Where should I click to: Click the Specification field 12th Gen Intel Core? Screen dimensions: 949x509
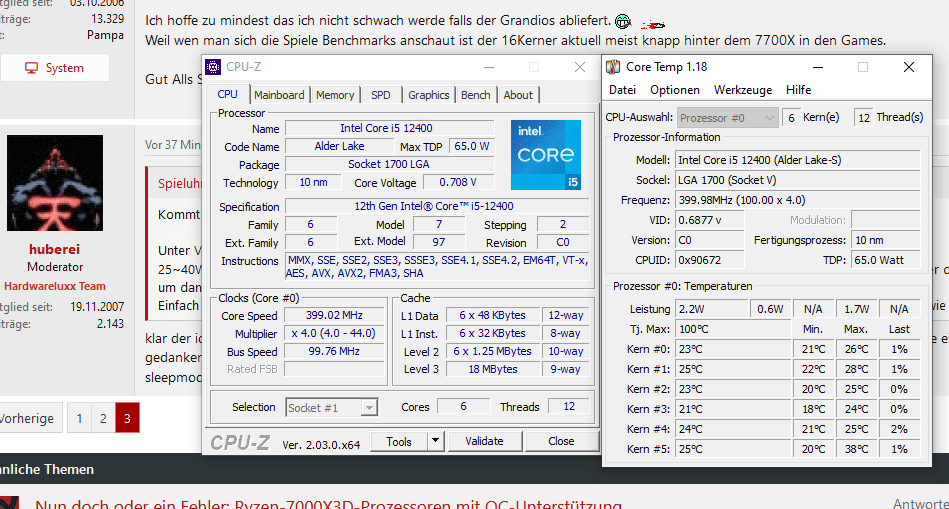point(437,206)
